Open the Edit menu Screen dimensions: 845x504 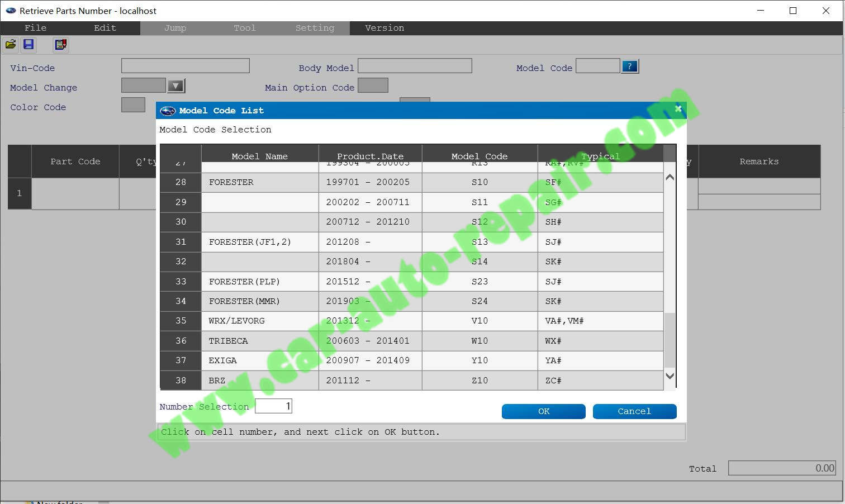click(105, 28)
